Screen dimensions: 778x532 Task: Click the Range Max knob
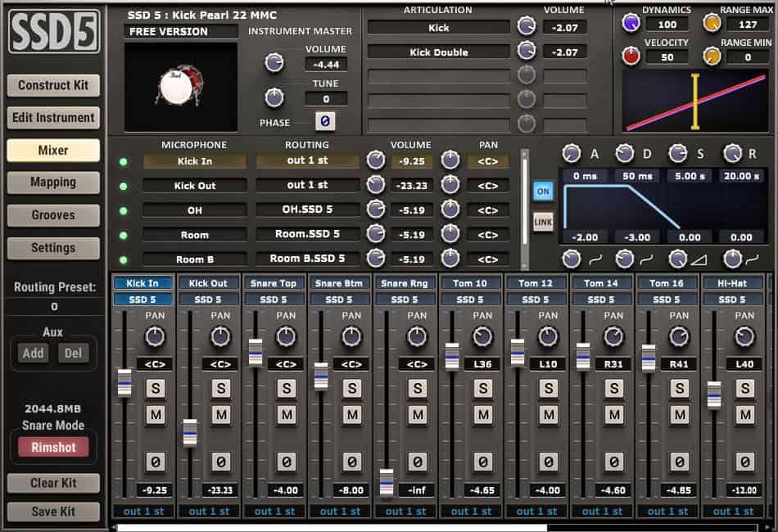(x=711, y=24)
